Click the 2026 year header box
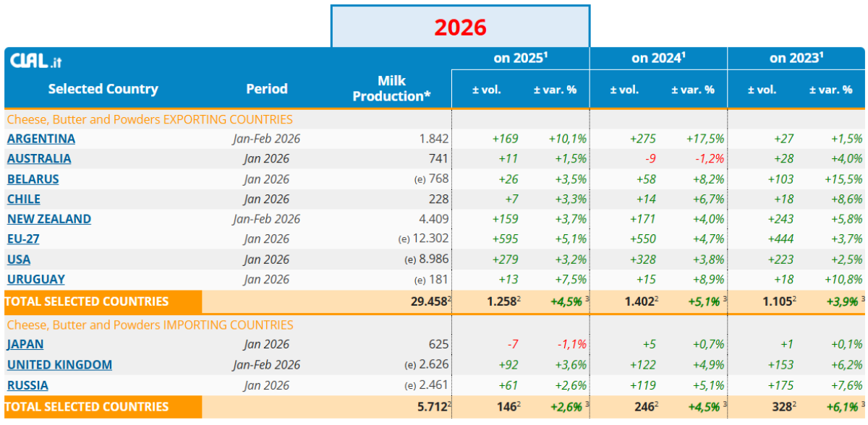868x425 pixels. (460, 27)
